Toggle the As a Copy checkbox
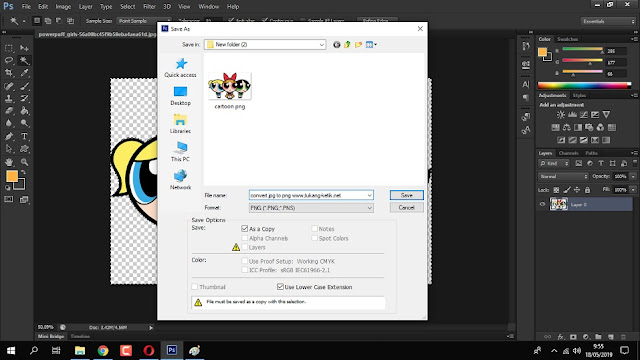Image resolution: width=640 pixels, height=360 pixels. 244,229
